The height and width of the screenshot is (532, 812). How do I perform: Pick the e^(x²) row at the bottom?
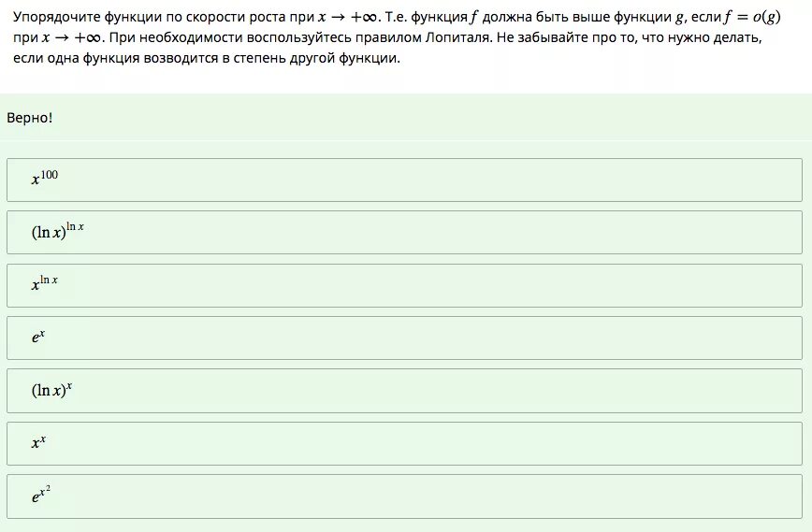coord(404,496)
